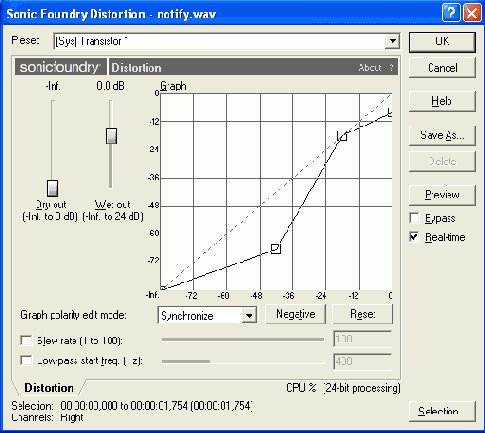Click the Cancel button
This screenshot has height=433, width=485.
442,68
